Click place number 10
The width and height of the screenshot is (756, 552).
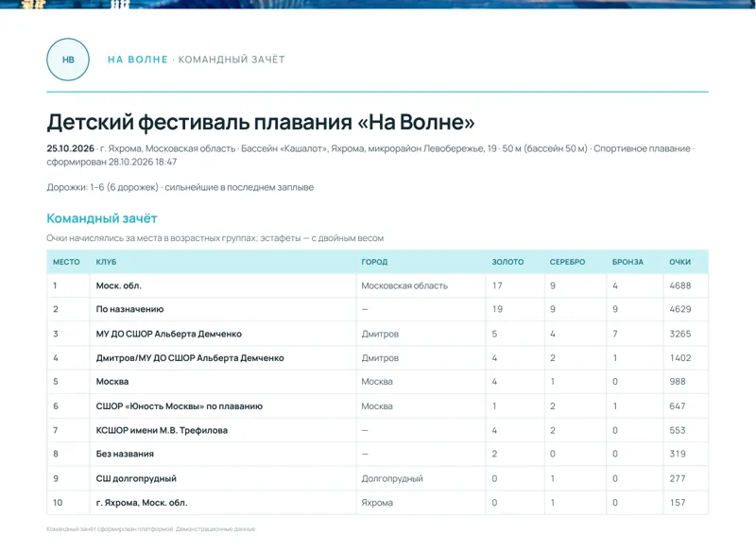click(x=58, y=502)
